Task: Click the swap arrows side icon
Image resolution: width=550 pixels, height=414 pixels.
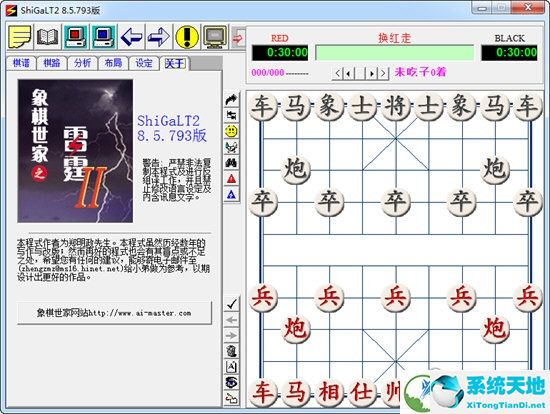Action: pyautogui.click(x=232, y=115)
